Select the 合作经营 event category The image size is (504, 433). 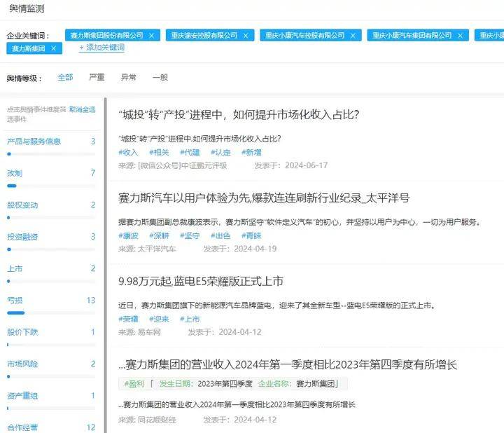22,427
